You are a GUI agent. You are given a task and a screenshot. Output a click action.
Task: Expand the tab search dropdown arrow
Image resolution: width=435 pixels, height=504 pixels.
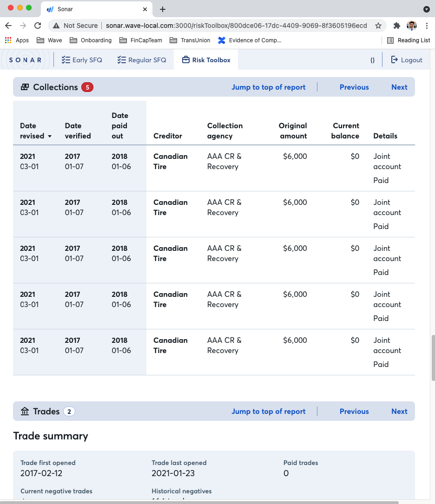426,9
